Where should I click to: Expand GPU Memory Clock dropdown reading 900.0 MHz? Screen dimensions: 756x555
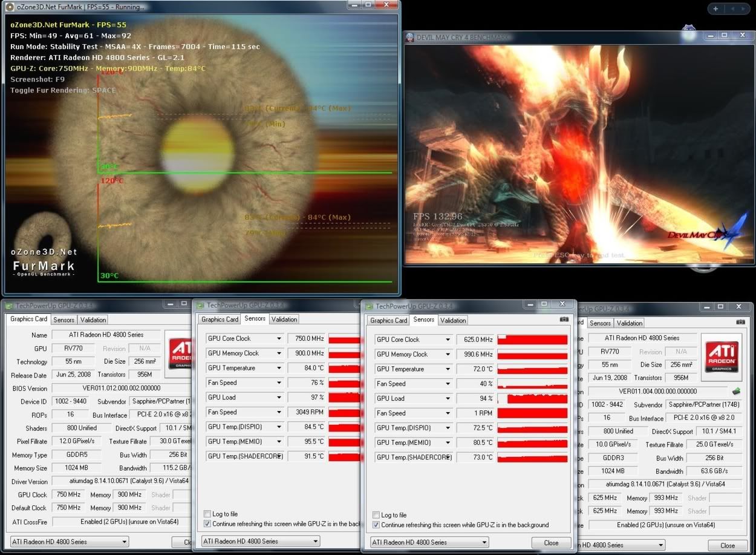tap(279, 353)
